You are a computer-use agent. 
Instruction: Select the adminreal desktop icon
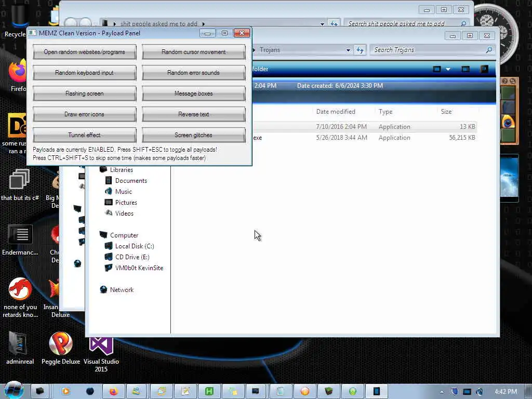point(20,348)
